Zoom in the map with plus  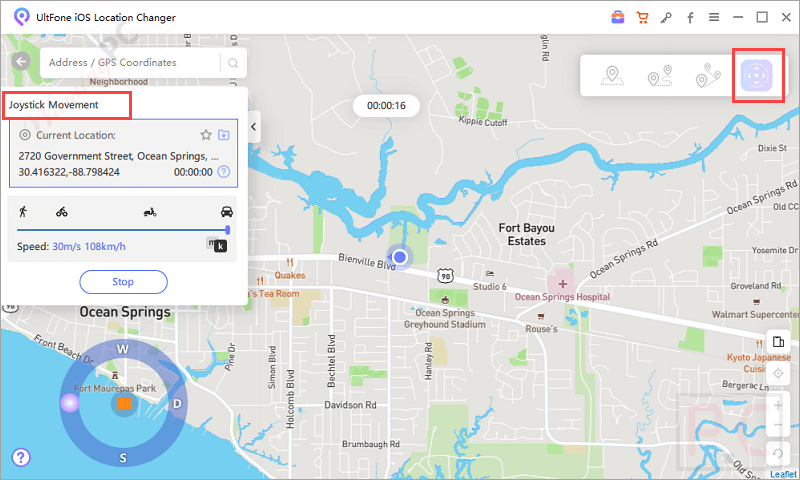click(778, 405)
